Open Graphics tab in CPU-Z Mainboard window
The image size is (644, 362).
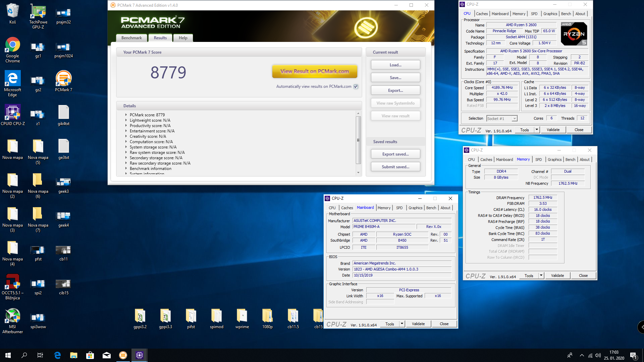tap(415, 208)
